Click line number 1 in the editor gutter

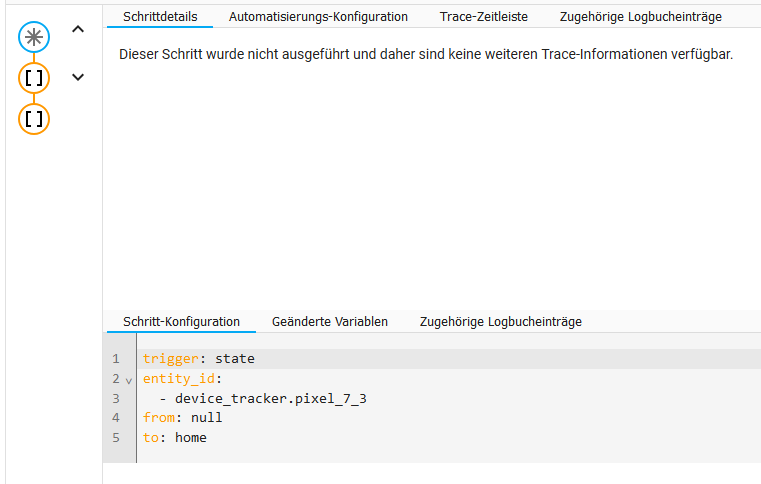pyautogui.click(x=116, y=359)
